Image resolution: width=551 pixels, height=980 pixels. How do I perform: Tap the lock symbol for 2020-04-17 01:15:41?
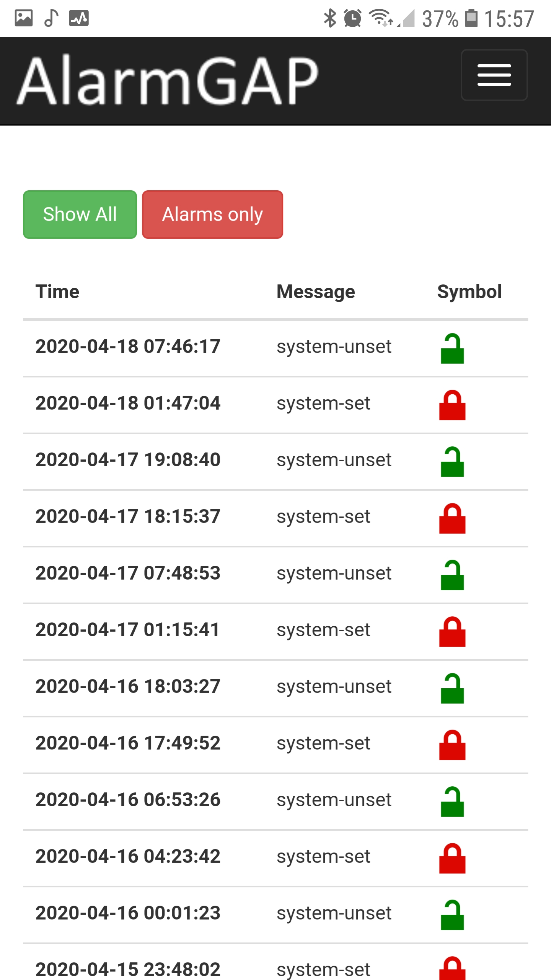pos(452,632)
